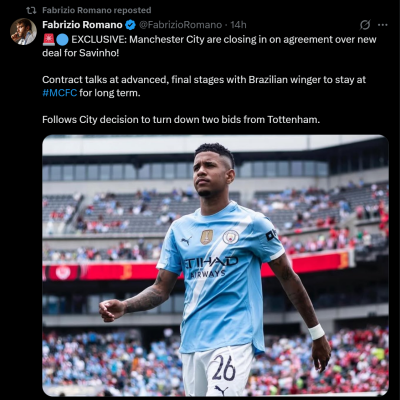The image size is (400, 400).
Task: Click the "Contract talks at advanced" paragraph
Action: pyautogui.click(x=204, y=86)
